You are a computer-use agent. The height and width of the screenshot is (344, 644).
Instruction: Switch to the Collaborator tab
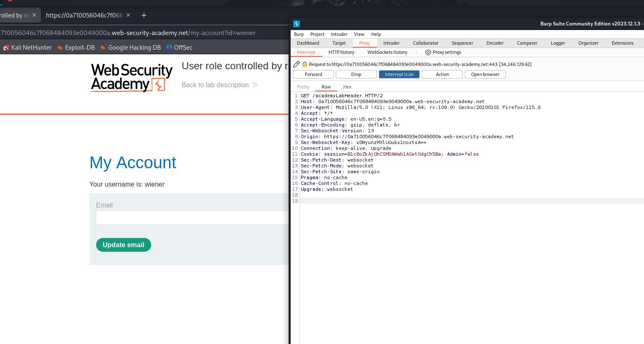tap(426, 43)
